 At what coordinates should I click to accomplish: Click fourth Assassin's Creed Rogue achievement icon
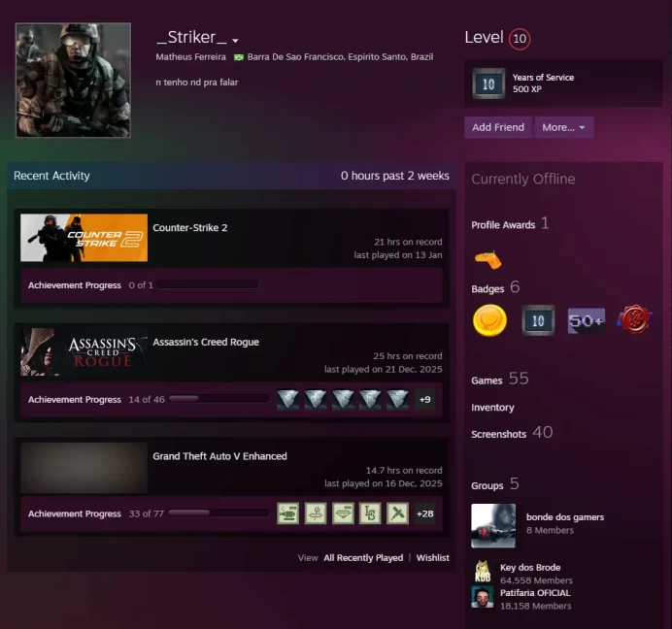(370, 399)
